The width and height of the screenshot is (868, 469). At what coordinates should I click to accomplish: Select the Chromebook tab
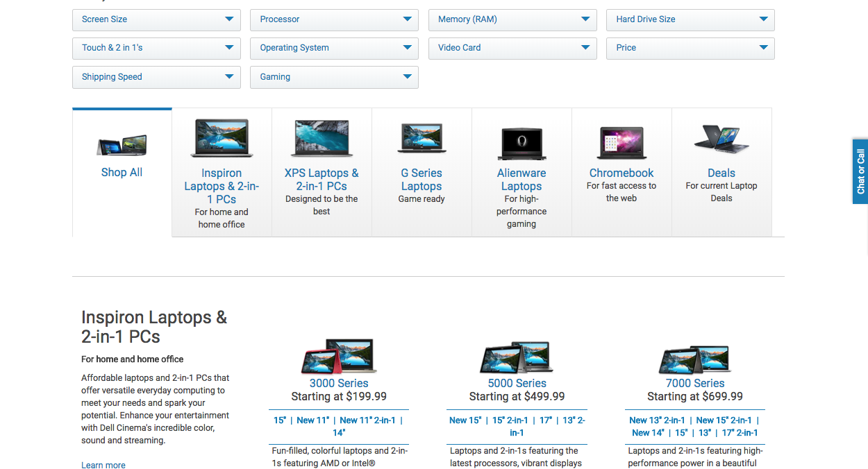(621, 172)
